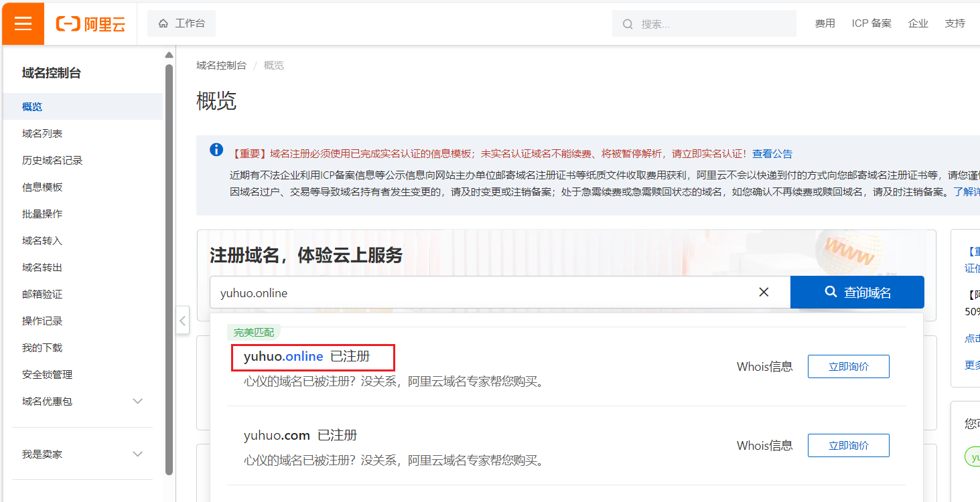980x502 pixels.
Task: Open the ICP 备案 menu
Action: pos(871,23)
